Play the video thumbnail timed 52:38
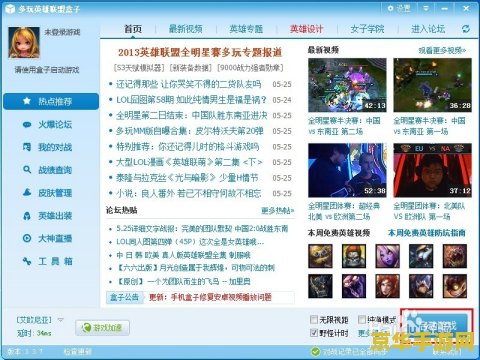The width and height of the screenshot is (480, 360). tap(347, 170)
